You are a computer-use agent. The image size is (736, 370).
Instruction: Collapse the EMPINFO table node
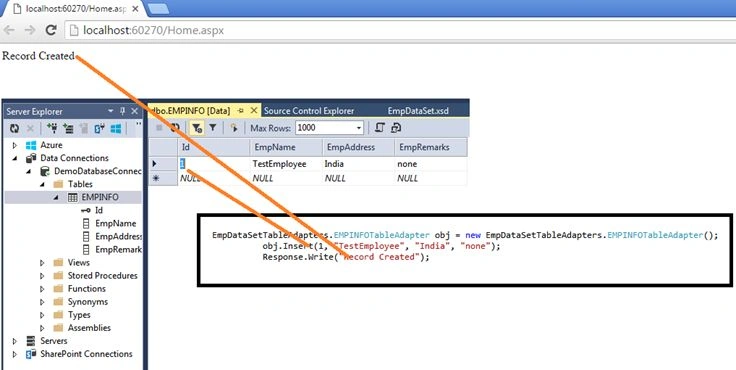click(55, 198)
